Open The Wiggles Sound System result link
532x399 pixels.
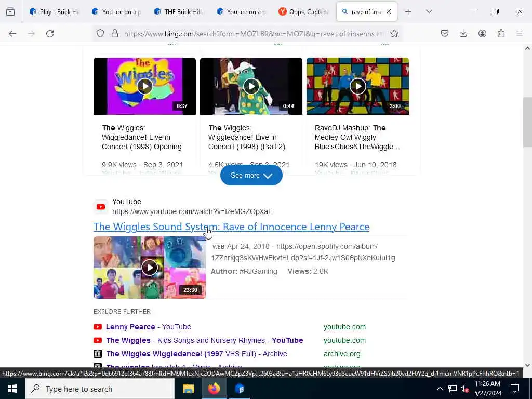click(231, 227)
